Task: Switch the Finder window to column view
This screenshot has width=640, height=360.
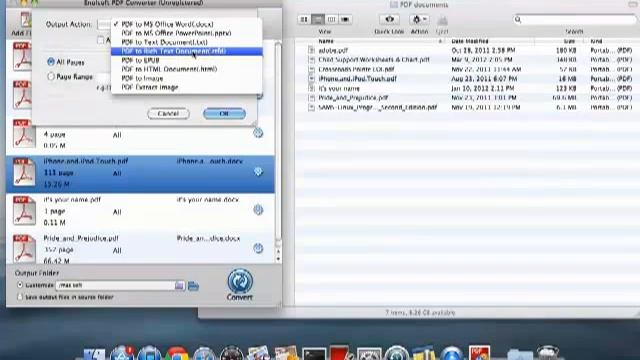Action: click(x=331, y=19)
